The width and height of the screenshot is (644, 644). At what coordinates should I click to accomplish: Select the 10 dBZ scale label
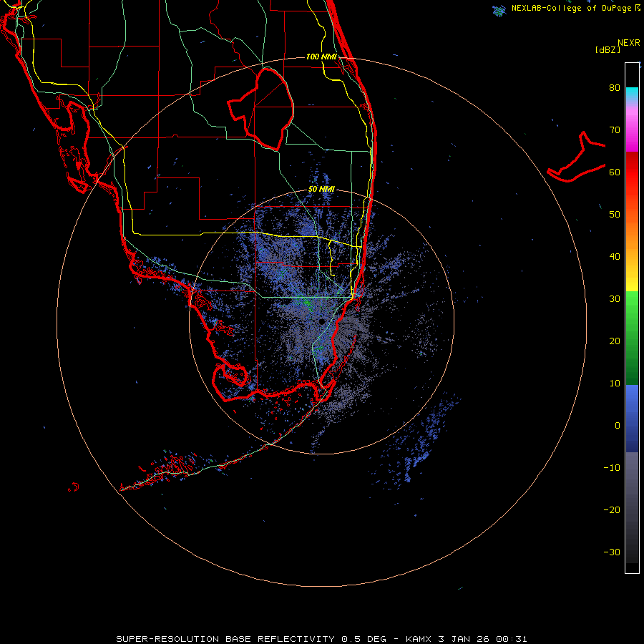(615, 384)
